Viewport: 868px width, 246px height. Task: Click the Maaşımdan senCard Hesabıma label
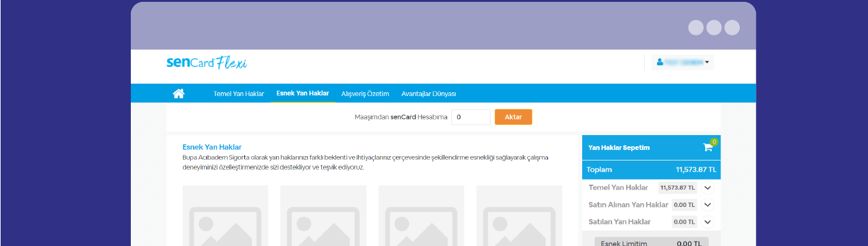pyautogui.click(x=401, y=117)
